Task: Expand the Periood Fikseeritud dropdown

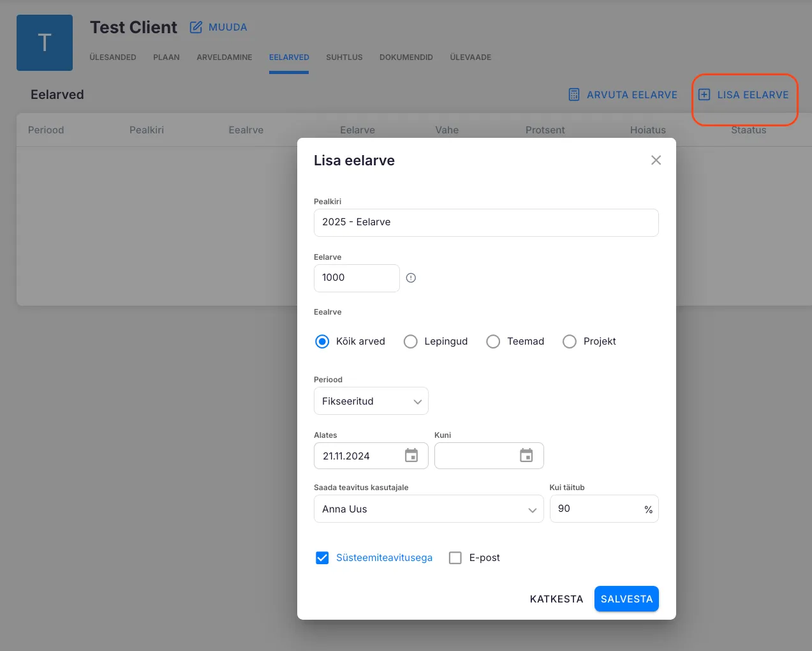Action: point(371,401)
